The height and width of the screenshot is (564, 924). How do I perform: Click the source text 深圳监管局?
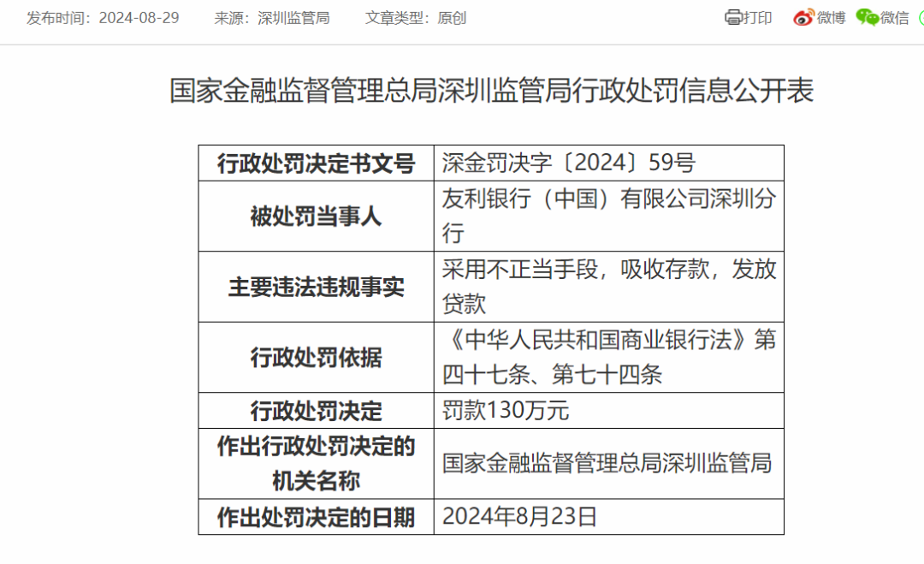point(293,18)
